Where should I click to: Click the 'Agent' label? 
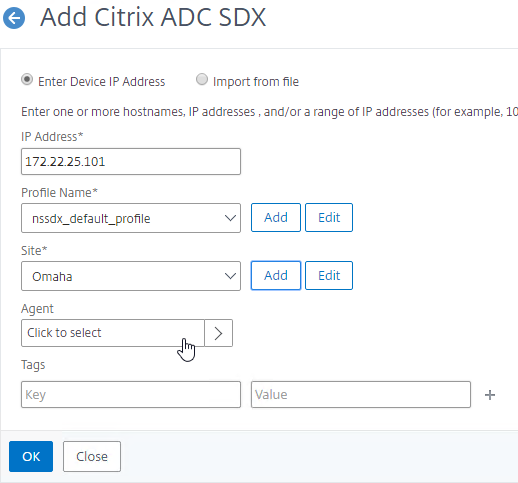click(x=37, y=309)
